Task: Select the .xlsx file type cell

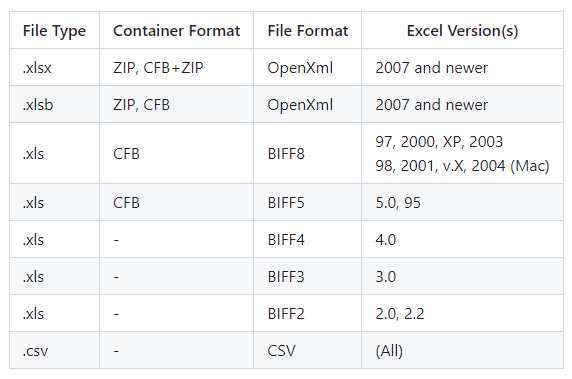Action: [x=54, y=67]
